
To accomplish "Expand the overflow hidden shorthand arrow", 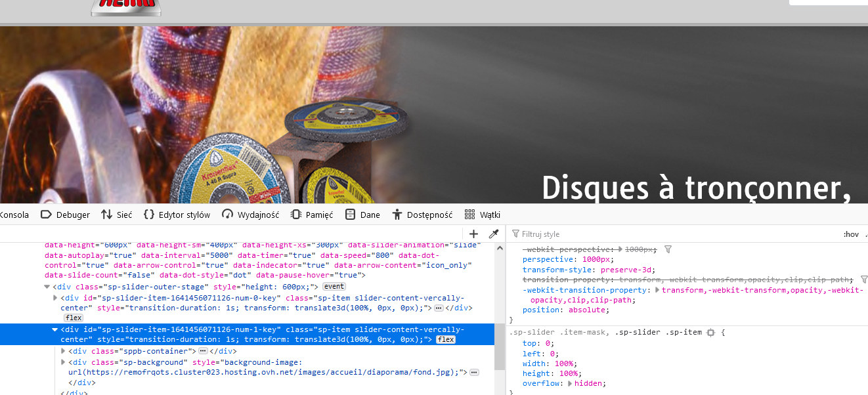I will coord(569,383).
